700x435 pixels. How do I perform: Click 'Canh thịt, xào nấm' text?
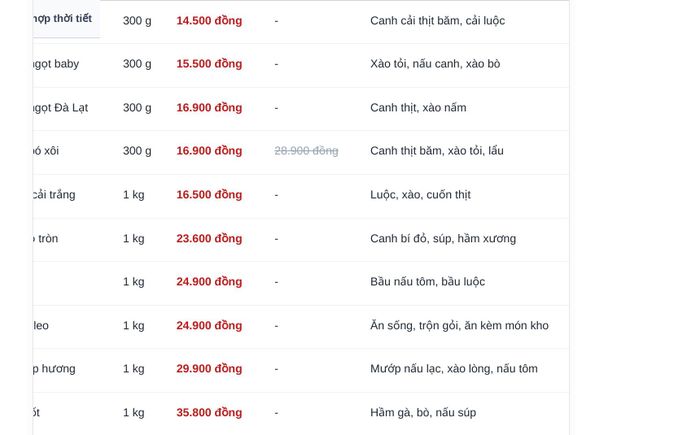click(418, 108)
